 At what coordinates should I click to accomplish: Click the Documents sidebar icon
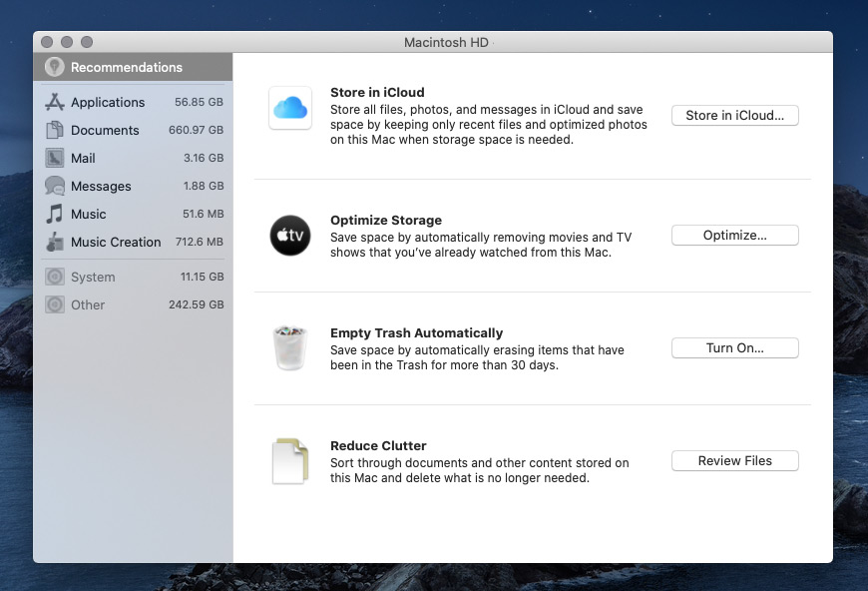(54, 130)
